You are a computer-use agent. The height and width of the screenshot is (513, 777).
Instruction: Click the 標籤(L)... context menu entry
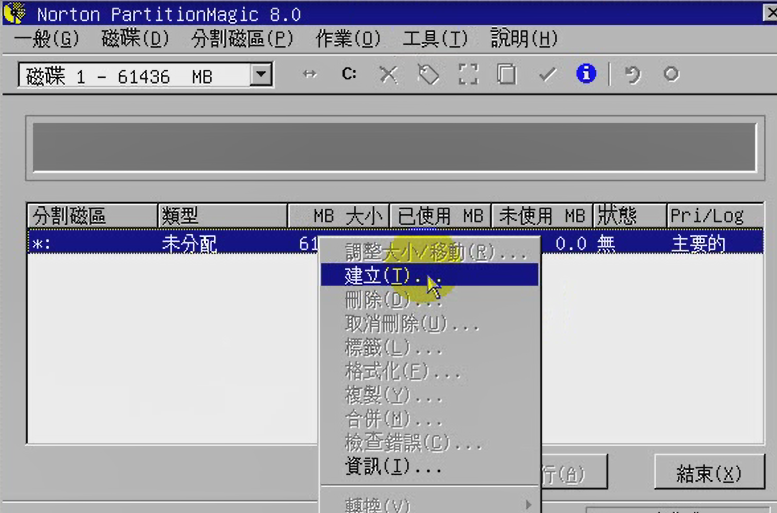coord(429,347)
